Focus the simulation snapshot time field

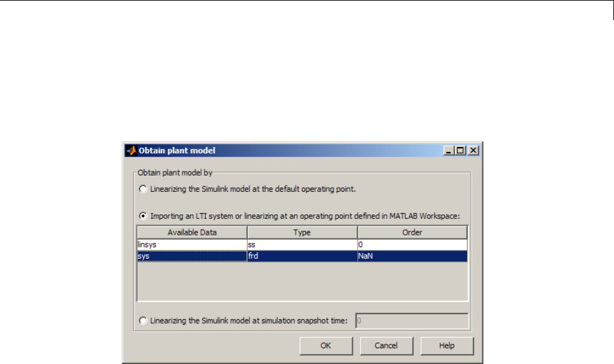(411, 320)
